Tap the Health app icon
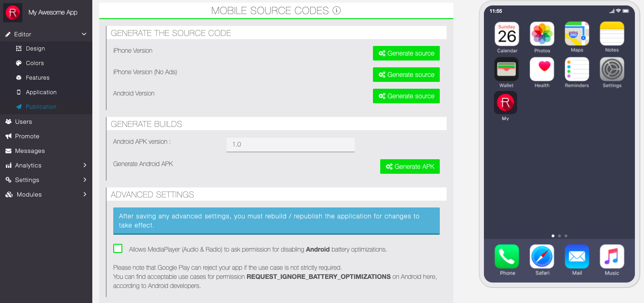644x303 pixels. [542, 69]
